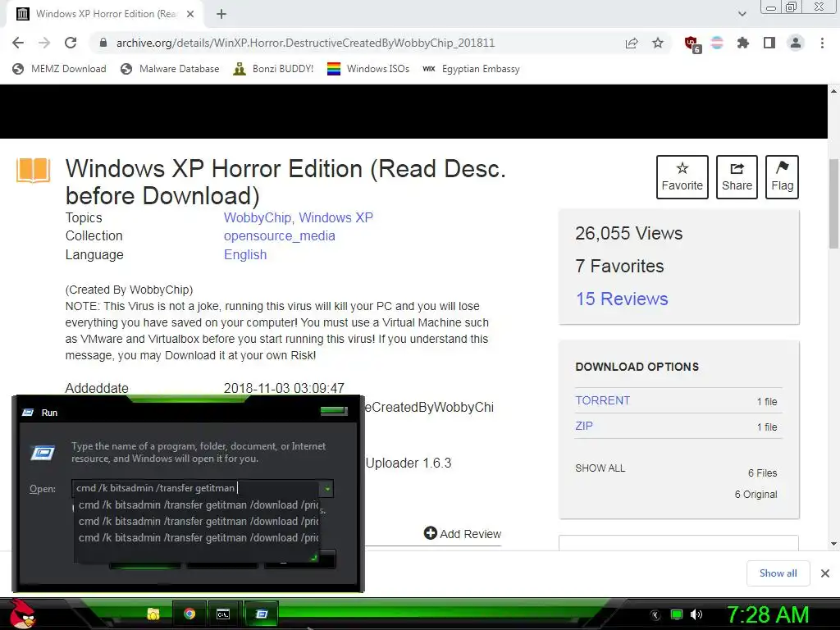Open the MEMZ Download bookmark

59,69
